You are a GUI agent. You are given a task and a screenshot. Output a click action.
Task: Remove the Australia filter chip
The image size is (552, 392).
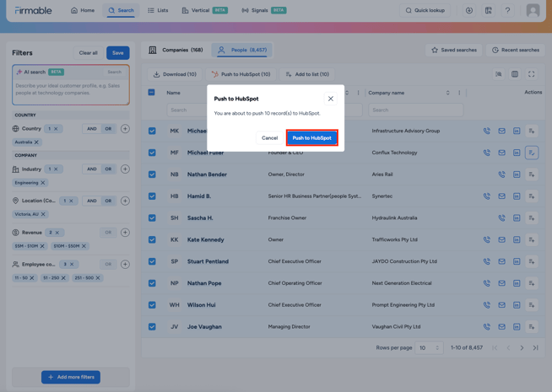pyautogui.click(x=36, y=142)
